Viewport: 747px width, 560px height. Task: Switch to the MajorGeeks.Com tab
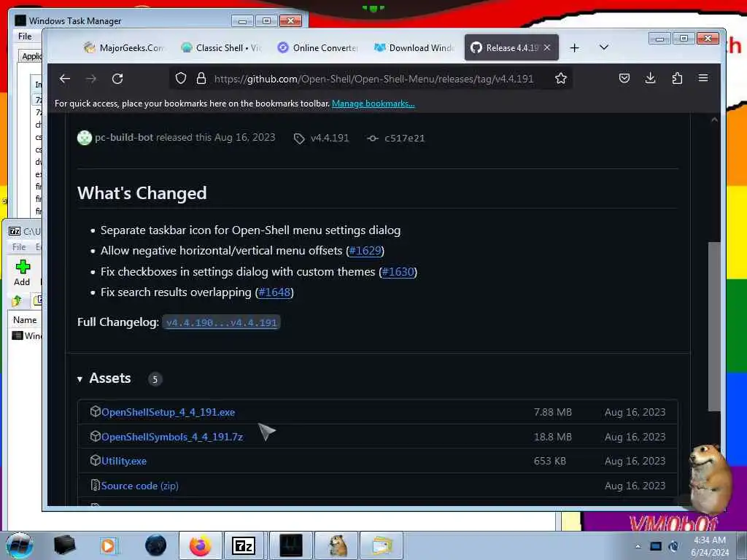(x=123, y=47)
